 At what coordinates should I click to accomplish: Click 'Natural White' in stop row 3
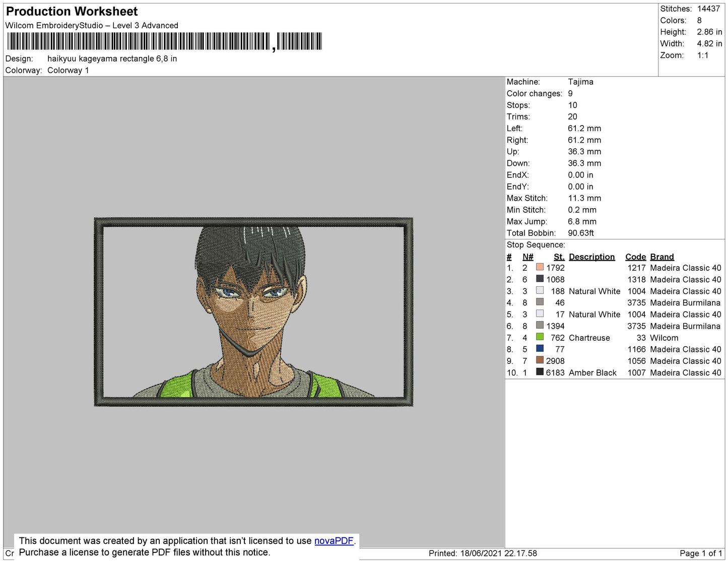click(x=594, y=291)
